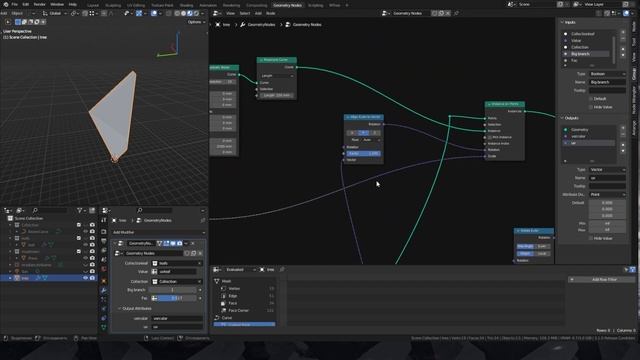Select Z axis button in Align Euler to Vector node
The width and height of the screenshot is (640, 360).
click(375, 133)
